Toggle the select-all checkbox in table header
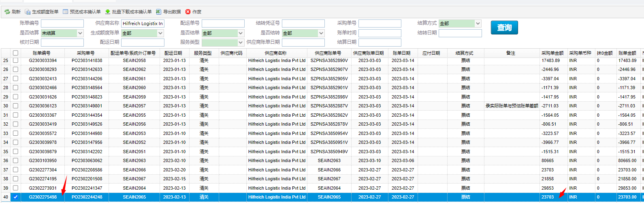The width and height of the screenshot is (644, 203). (x=15, y=53)
